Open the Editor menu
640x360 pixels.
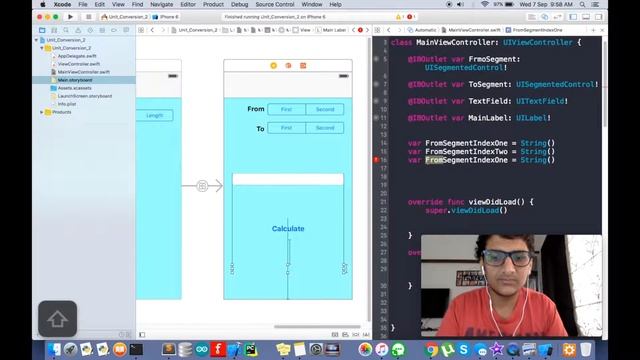(x=188, y=4)
